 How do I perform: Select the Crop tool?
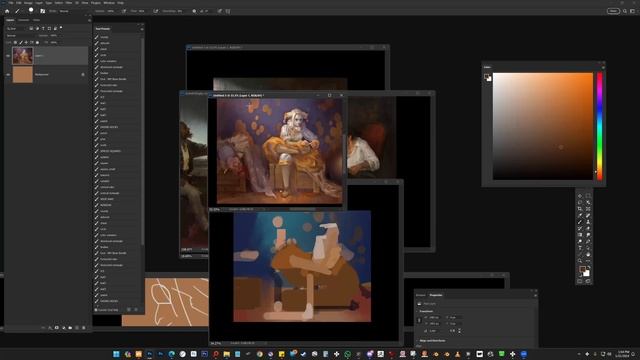580,209
